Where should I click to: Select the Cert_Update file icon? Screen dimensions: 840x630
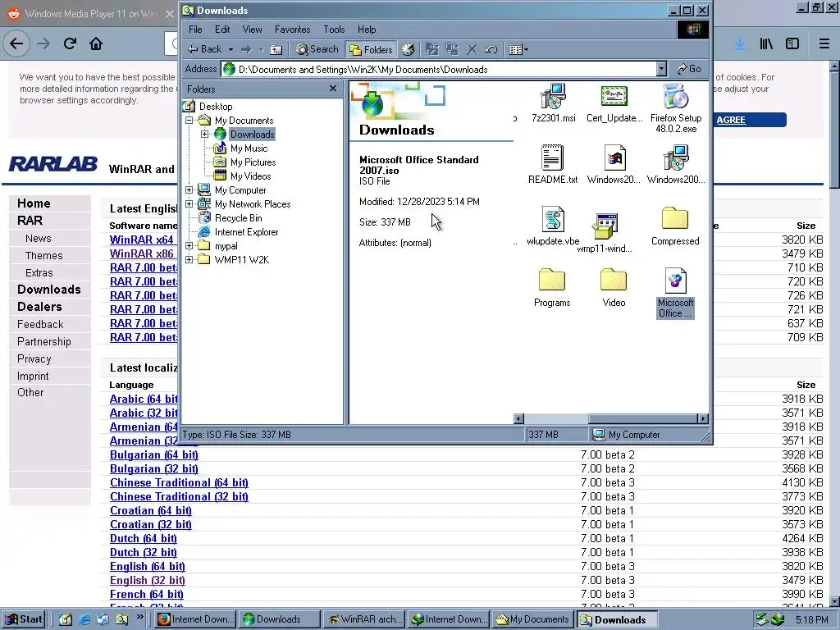tap(614, 98)
